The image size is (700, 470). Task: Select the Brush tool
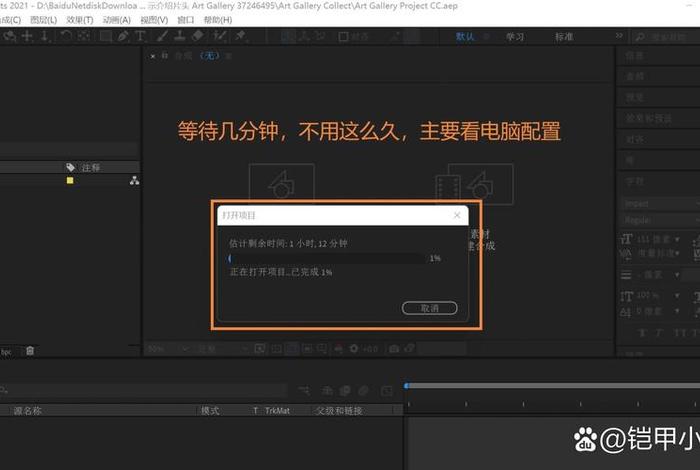click(162, 36)
